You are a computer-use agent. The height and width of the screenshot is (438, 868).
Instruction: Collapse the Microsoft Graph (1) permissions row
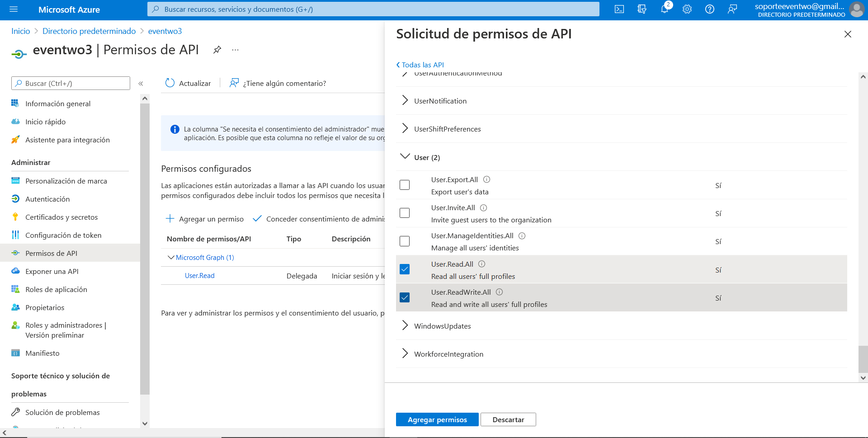[x=171, y=258]
